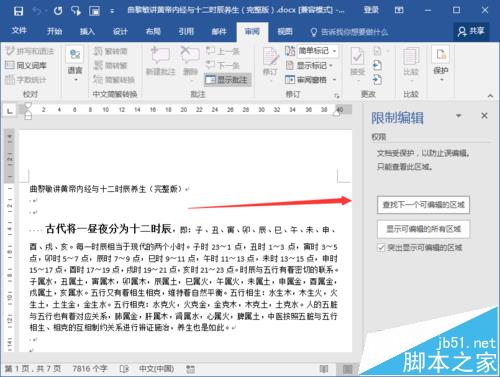Open the Restrict Editing pane options arrow
Screen dimensions: 500x377
point(459,116)
